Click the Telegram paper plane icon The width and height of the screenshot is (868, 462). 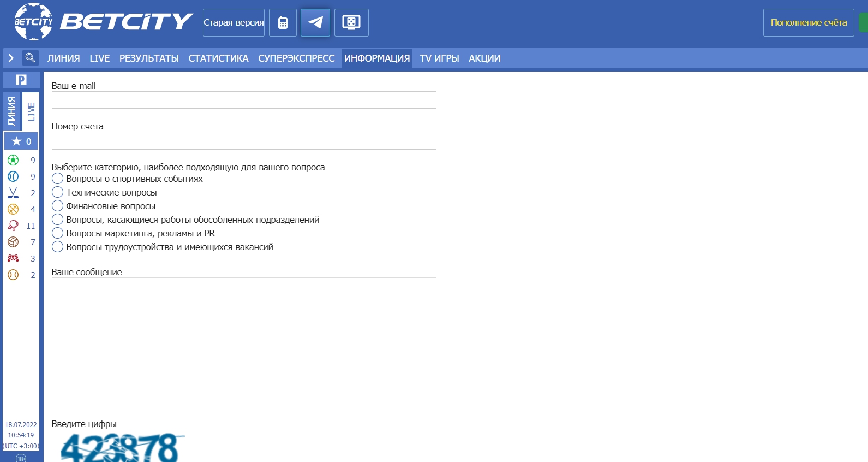(x=315, y=22)
